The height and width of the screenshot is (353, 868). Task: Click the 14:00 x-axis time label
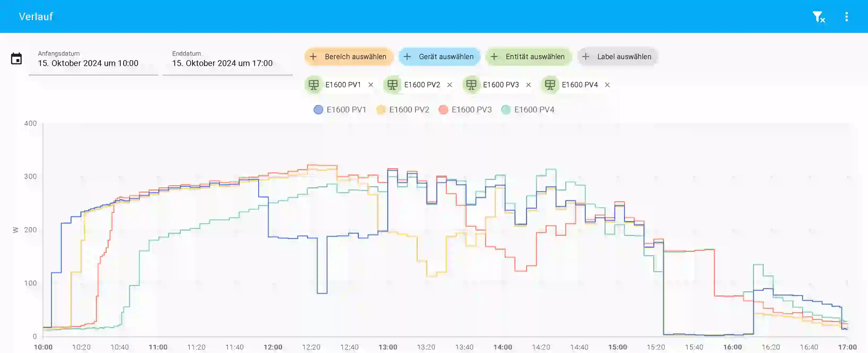click(x=503, y=347)
